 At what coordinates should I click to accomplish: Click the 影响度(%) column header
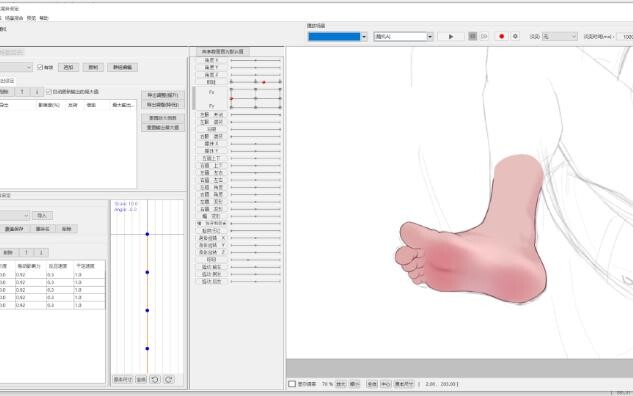49,105
